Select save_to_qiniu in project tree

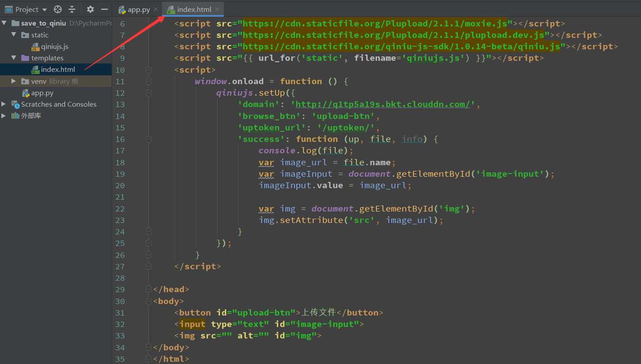pyautogui.click(x=56, y=23)
